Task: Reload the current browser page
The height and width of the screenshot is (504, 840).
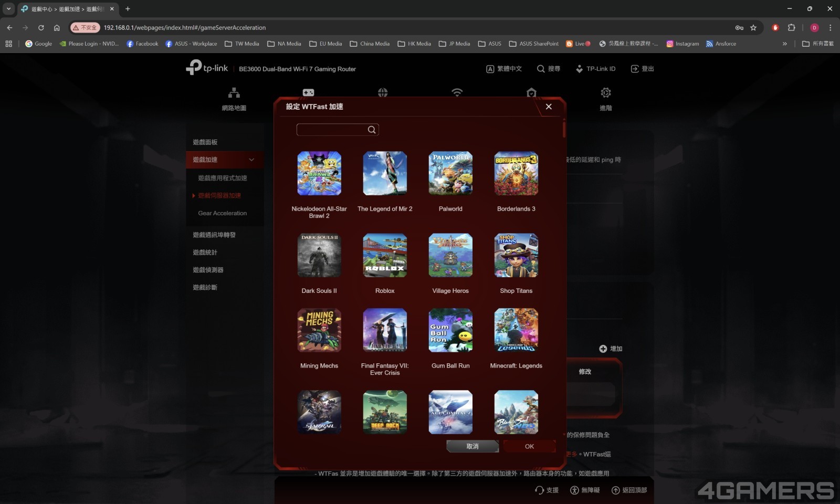Action: [x=41, y=28]
